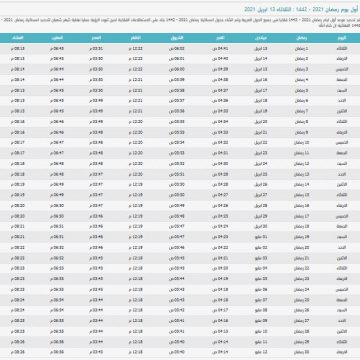Click the 1 رمضان cell in first row

pyautogui.click(x=301, y=49)
